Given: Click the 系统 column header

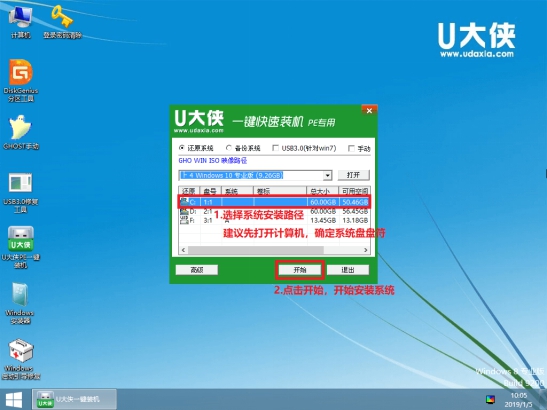Looking at the screenshot, I should coord(237,191).
